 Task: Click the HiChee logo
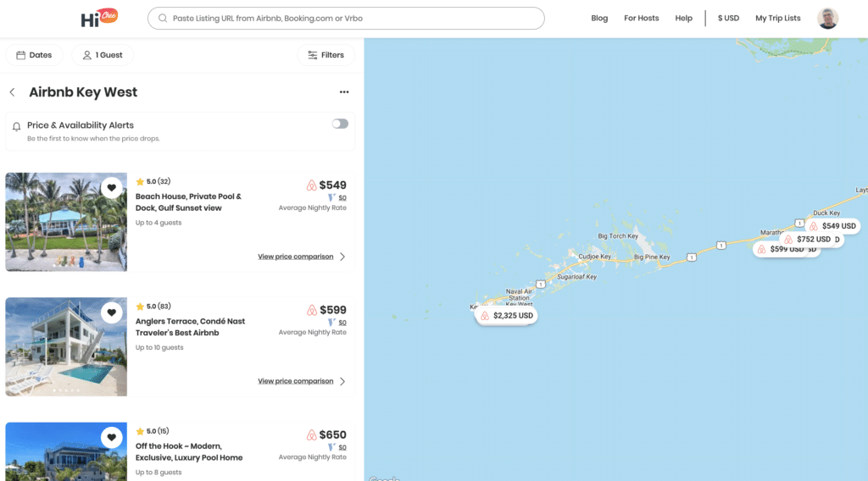[99, 19]
